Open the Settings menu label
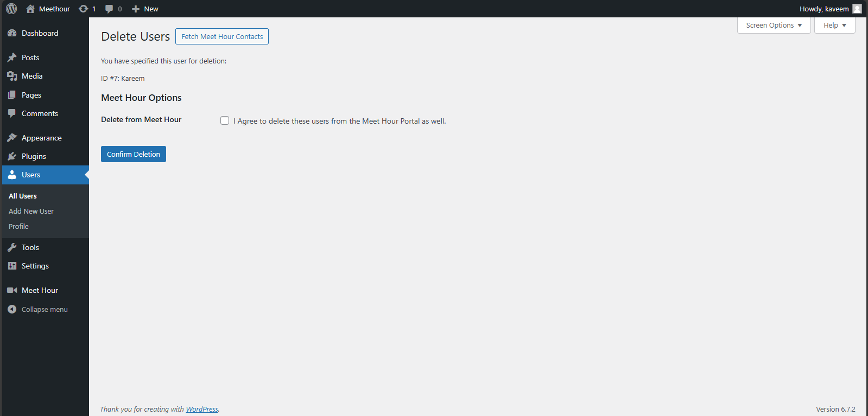868x416 pixels. tap(35, 266)
